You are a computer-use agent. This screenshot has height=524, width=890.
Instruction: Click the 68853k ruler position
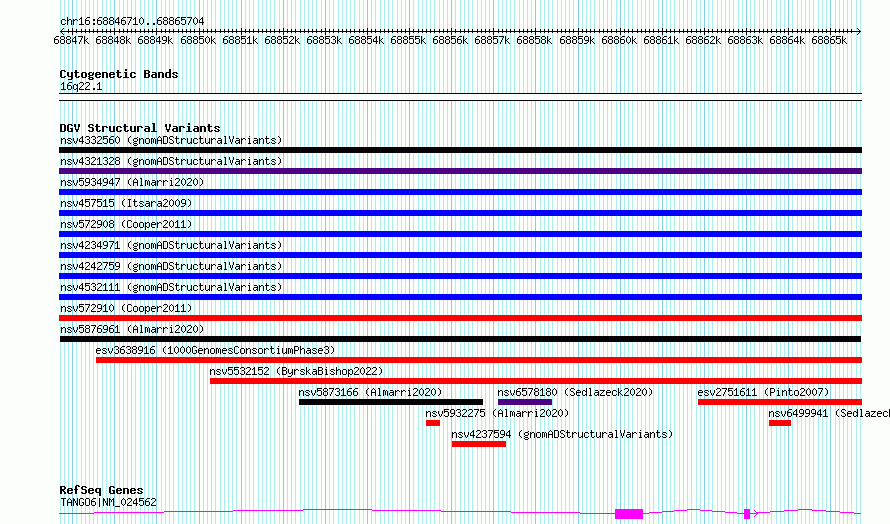tap(324, 41)
